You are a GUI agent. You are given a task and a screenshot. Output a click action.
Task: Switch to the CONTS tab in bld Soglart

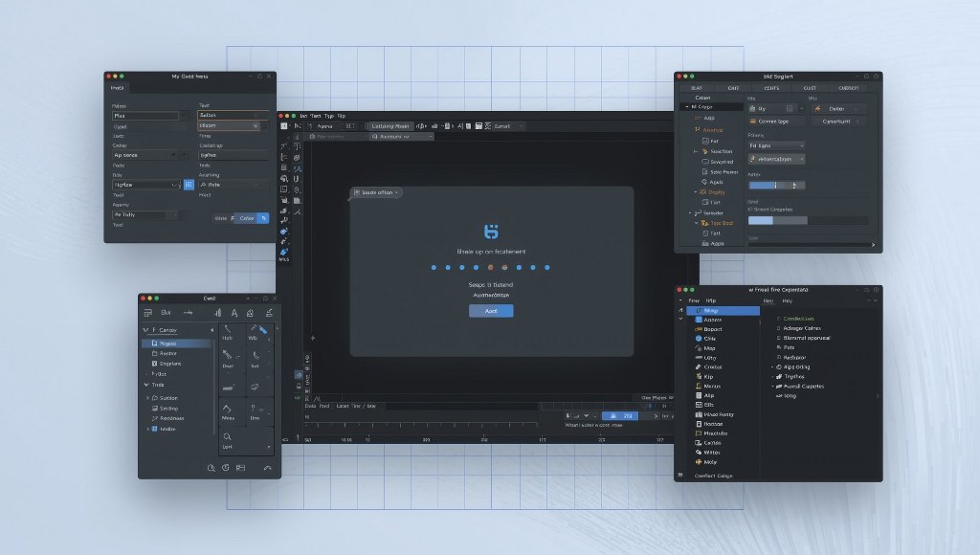(x=771, y=88)
